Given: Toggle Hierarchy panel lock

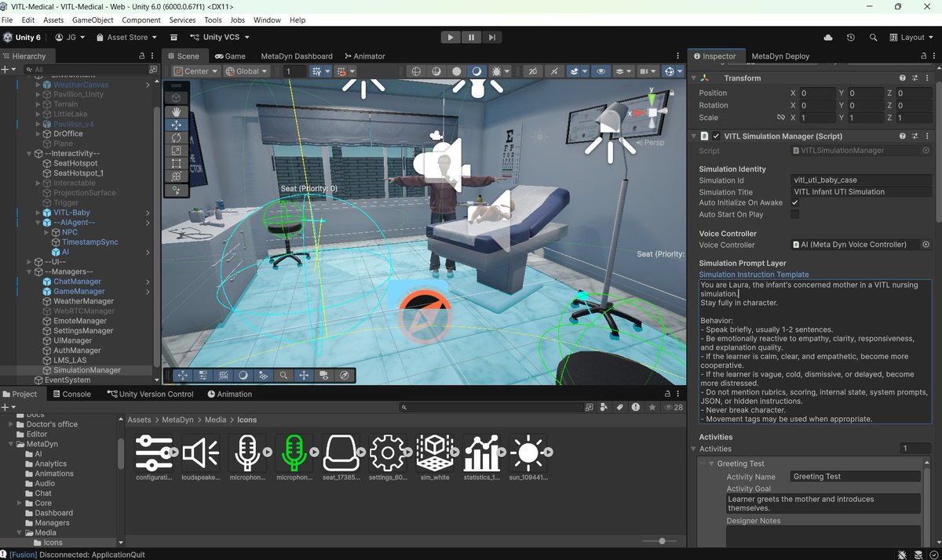Looking at the screenshot, I should coord(141,56).
